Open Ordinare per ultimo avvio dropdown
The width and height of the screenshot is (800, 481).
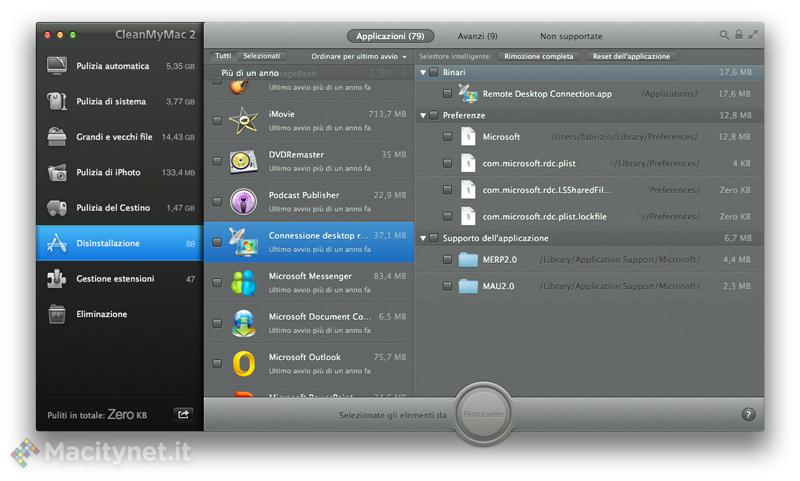pos(359,57)
